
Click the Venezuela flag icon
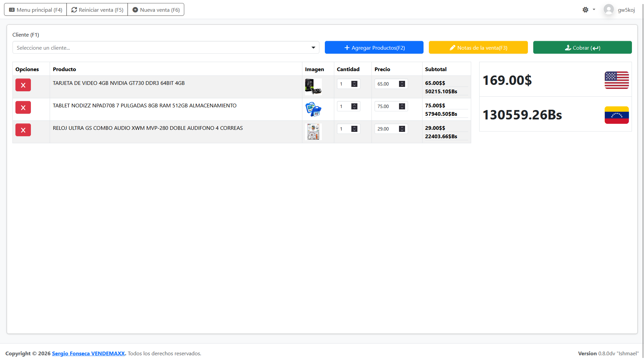click(616, 115)
